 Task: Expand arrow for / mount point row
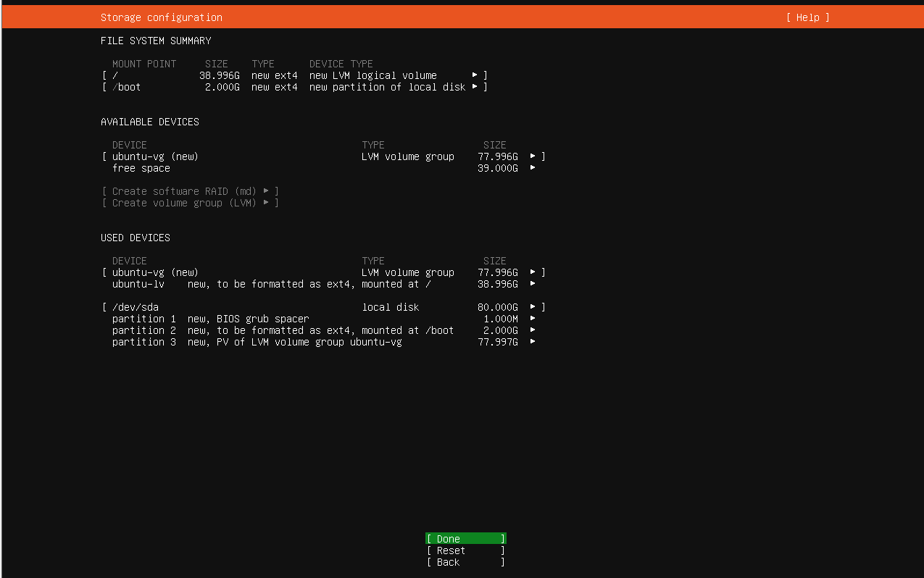point(475,75)
